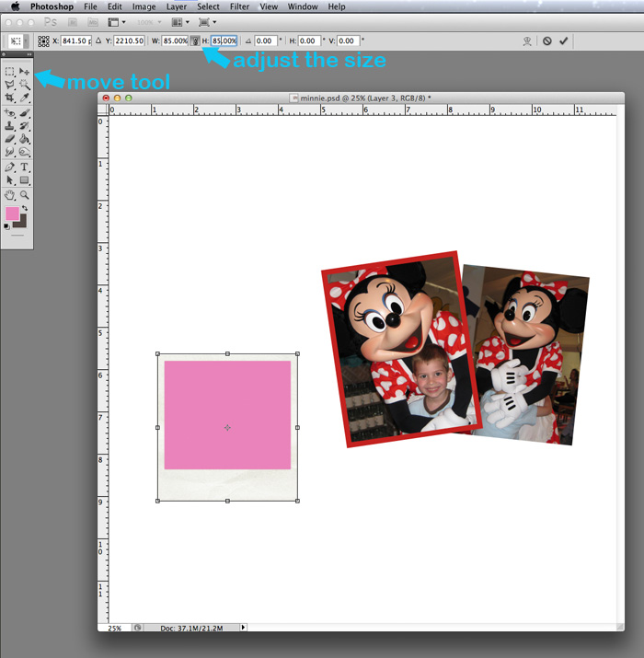644x658 pixels.
Task: Select the Zoom magnifier tool
Action: coord(24,195)
